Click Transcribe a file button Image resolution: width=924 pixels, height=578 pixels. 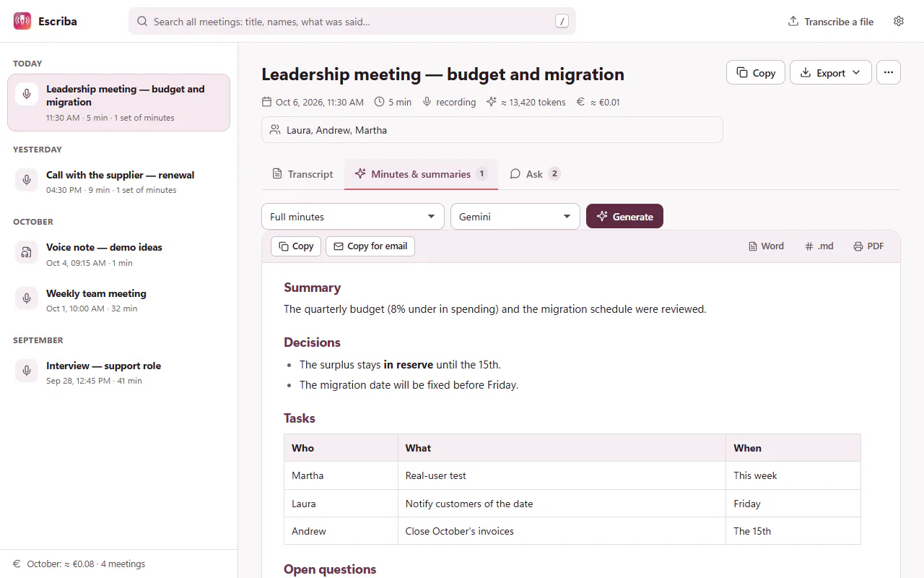coord(831,22)
